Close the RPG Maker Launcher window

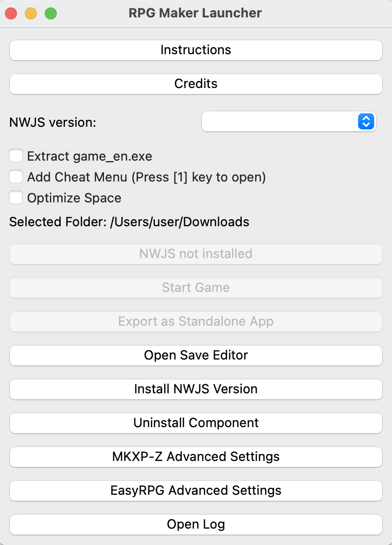click(11, 13)
